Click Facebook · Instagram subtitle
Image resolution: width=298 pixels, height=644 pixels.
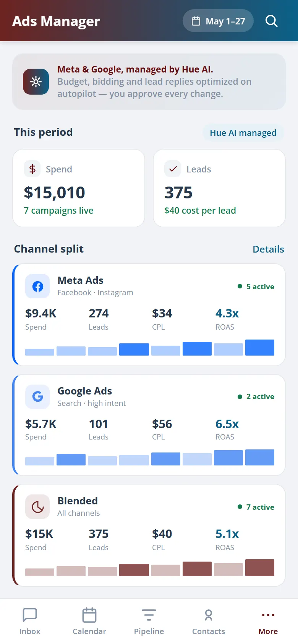pos(95,293)
